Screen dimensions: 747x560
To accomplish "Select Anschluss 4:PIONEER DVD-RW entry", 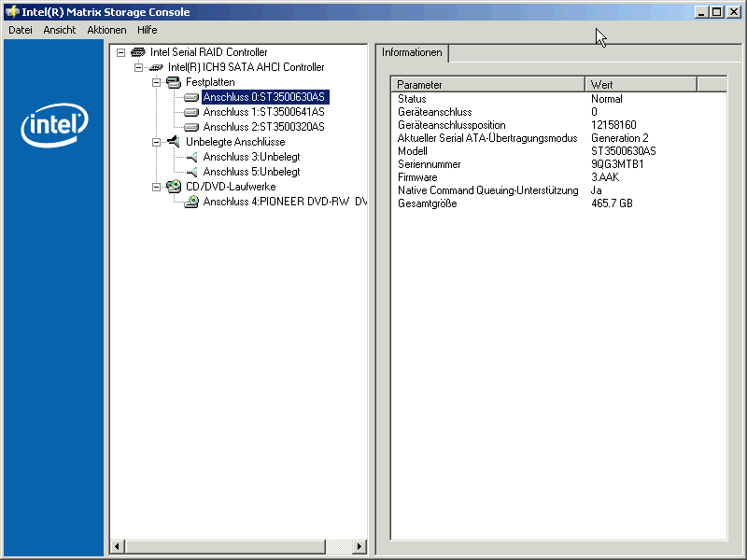I will click(x=285, y=202).
